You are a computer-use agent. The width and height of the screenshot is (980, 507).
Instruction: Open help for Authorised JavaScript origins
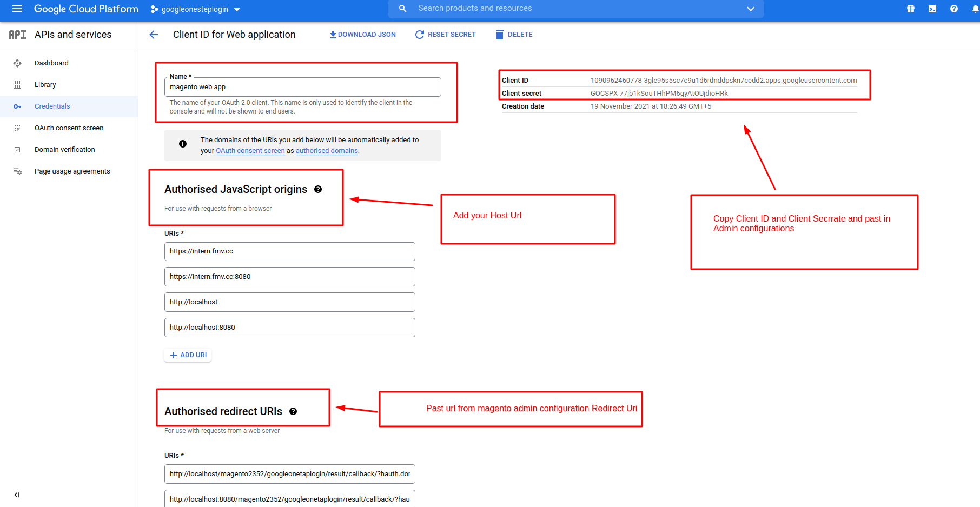point(318,189)
